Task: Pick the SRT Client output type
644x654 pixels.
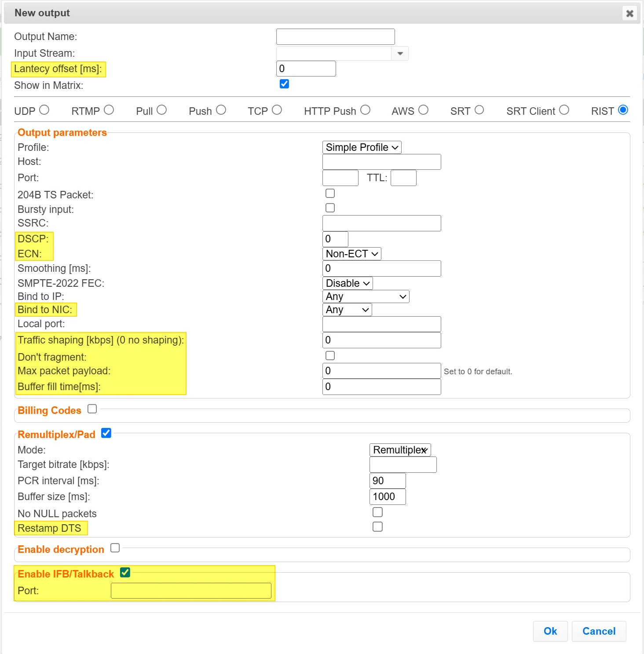Action: coord(564,110)
